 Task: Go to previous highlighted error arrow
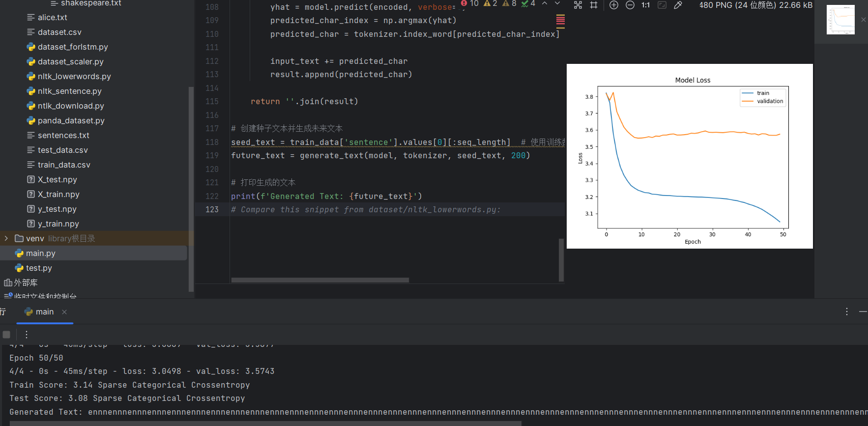[x=545, y=3]
